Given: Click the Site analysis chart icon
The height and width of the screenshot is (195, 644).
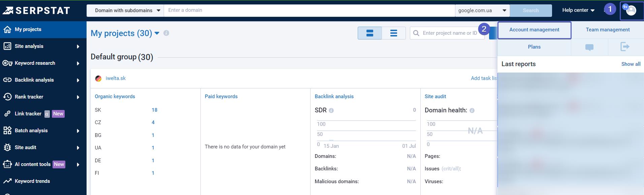Looking at the screenshot, I should 7,46.
